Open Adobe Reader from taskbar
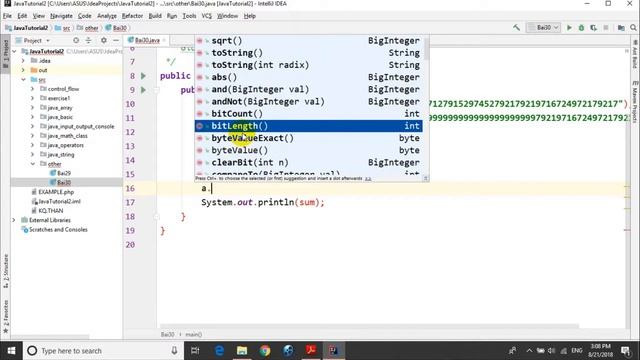 [x=311, y=351]
